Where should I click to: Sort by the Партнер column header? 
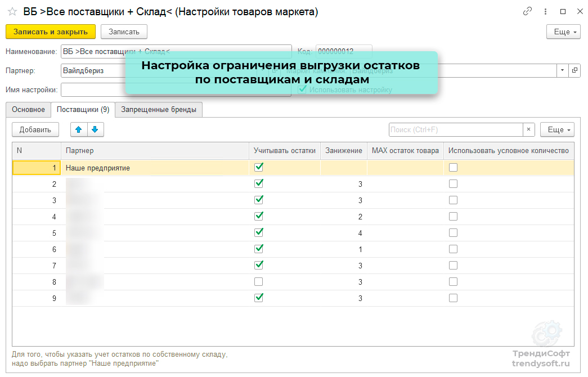[x=155, y=151]
